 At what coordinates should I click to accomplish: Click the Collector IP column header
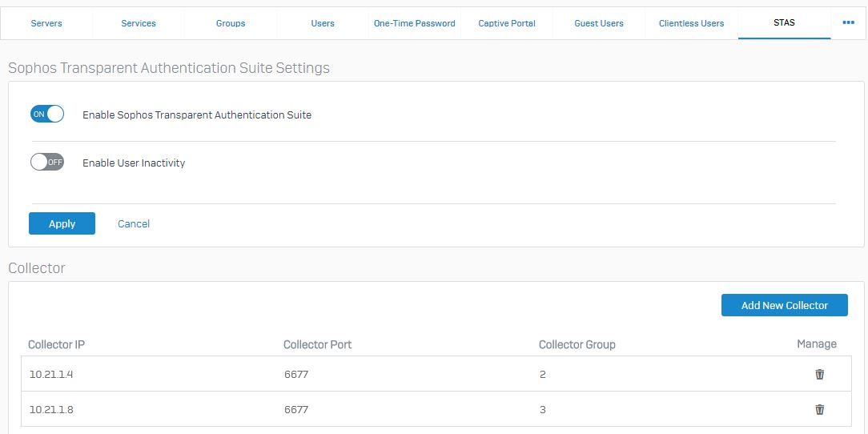[57, 344]
